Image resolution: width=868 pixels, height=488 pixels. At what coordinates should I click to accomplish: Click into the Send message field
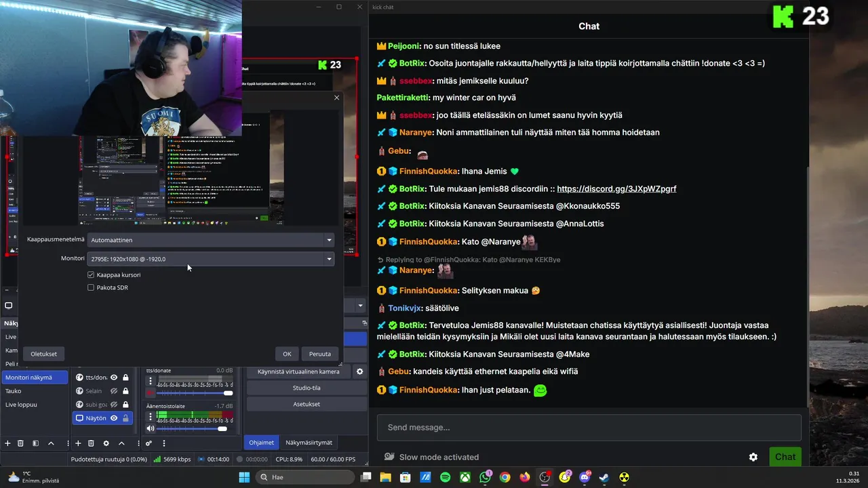(589, 428)
